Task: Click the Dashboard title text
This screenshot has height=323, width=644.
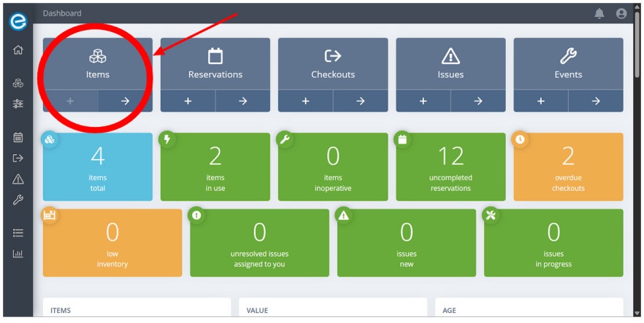Action: tap(62, 13)
